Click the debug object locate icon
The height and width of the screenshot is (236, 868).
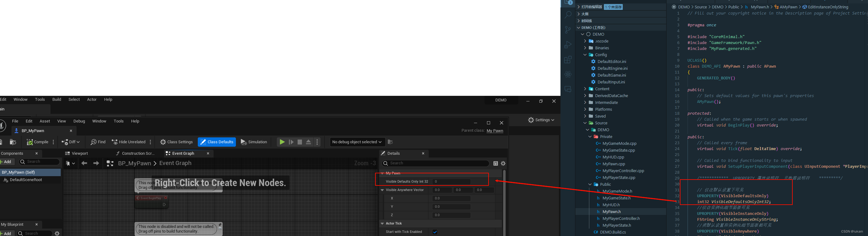click(x=390, y=142)
